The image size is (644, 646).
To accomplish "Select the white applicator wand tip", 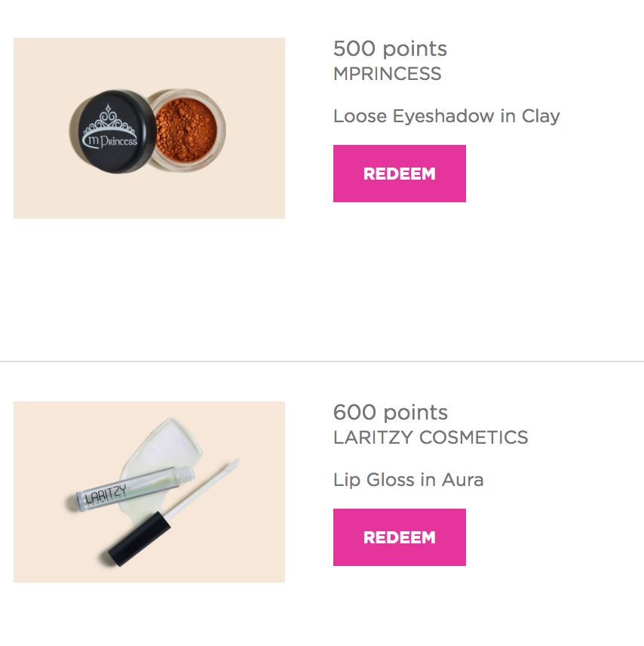I will (x=232, y=466).
